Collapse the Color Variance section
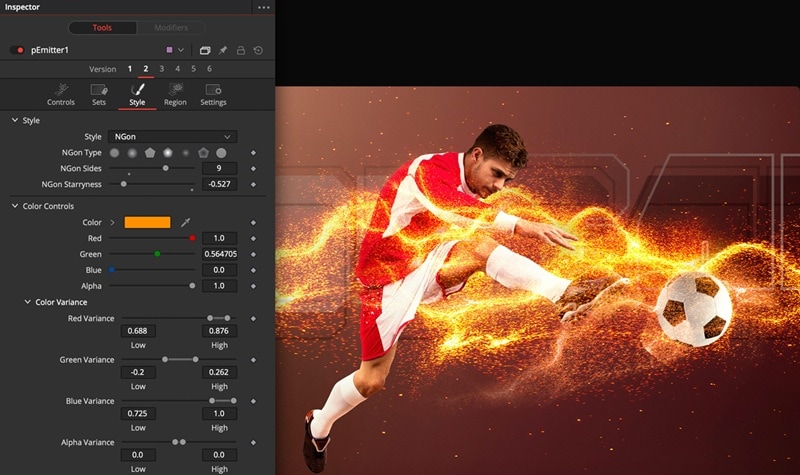 pyautogui.click(x=28, y=302)
